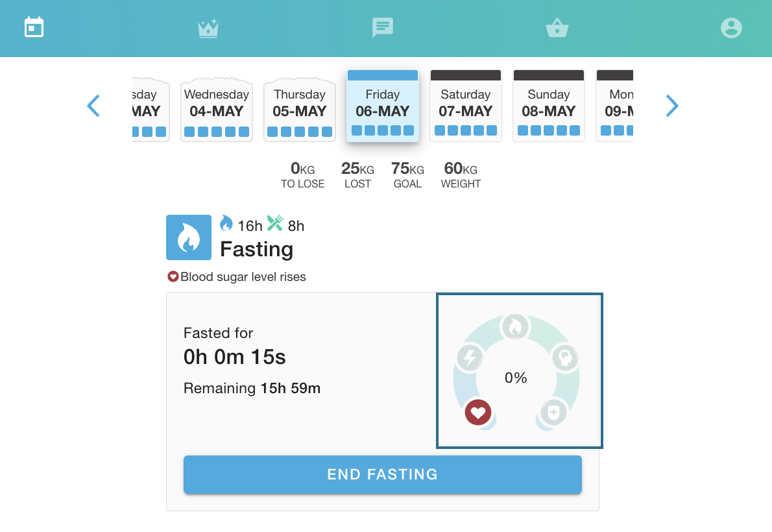This screenshot has height=532, width=772.
Task: Open the chat messages tab
Action: (x=383, y=28)
